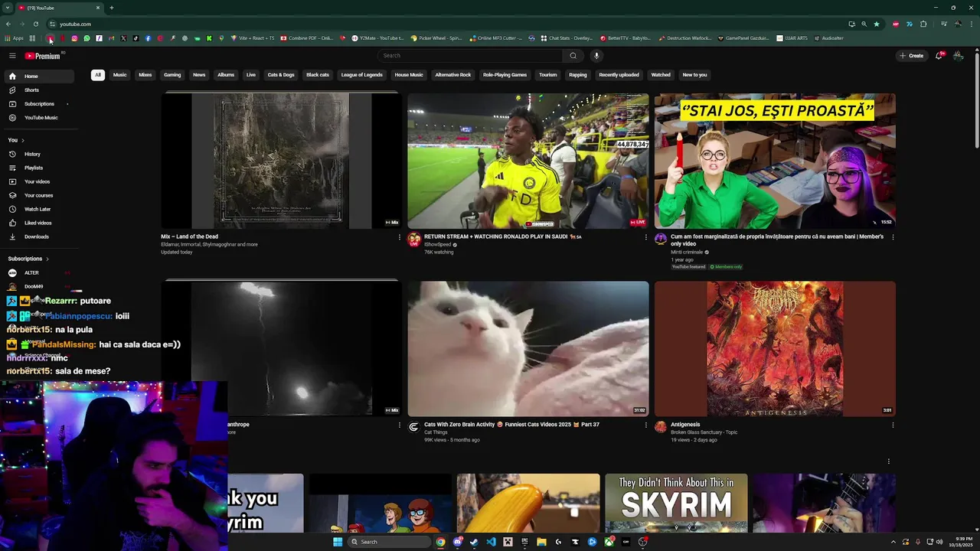Click the Windows taskbar search box

tap(388, 542)
